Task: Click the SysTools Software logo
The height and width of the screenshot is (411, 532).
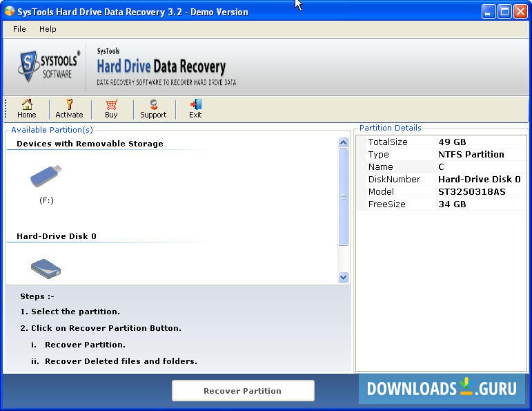Action: pyautogui.click(x=49, y=66)
